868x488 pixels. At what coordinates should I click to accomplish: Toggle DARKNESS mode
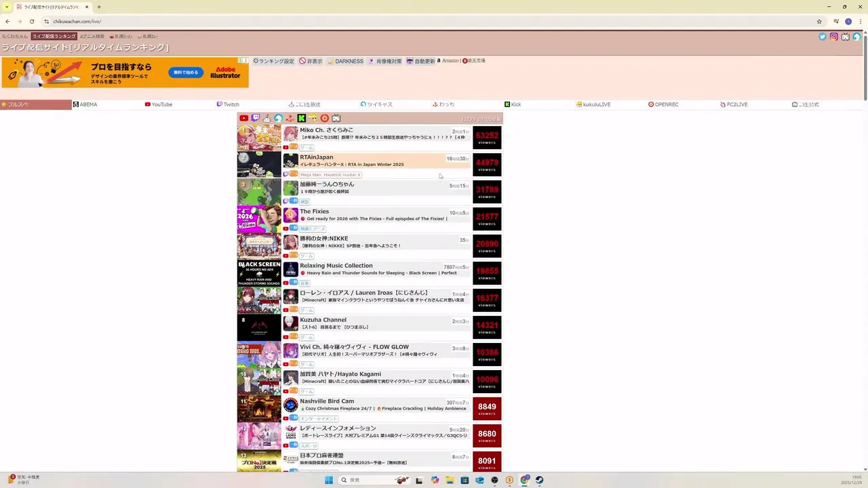pyautogui.click(x=345, y=61)
